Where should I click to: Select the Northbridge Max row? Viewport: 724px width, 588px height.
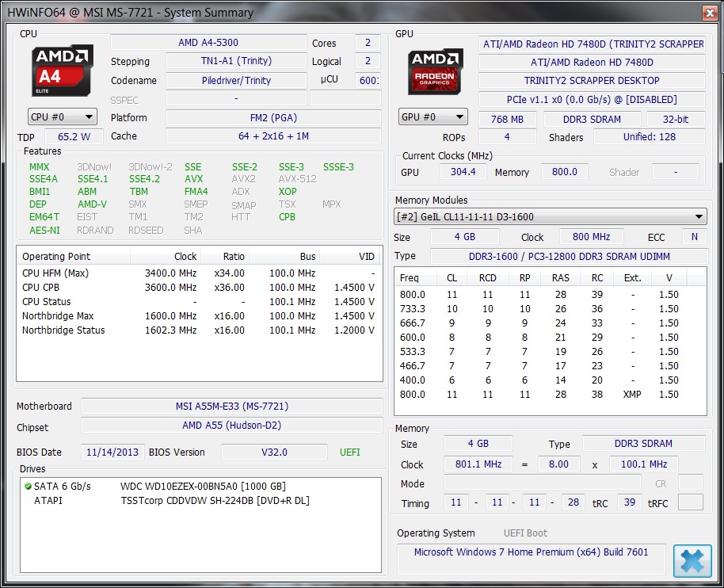pyautogui.click(x=199, y=316)
